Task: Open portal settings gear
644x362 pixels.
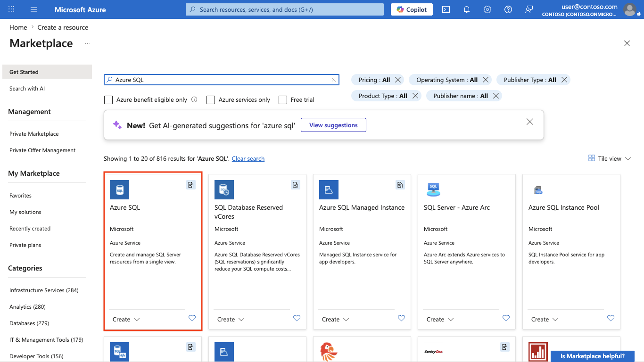Action: click(487, 9)
